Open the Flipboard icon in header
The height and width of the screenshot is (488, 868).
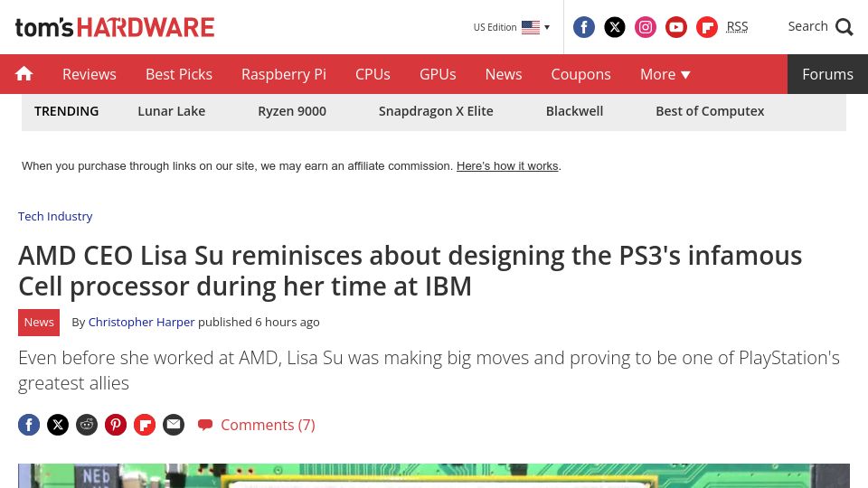point(707,27)
